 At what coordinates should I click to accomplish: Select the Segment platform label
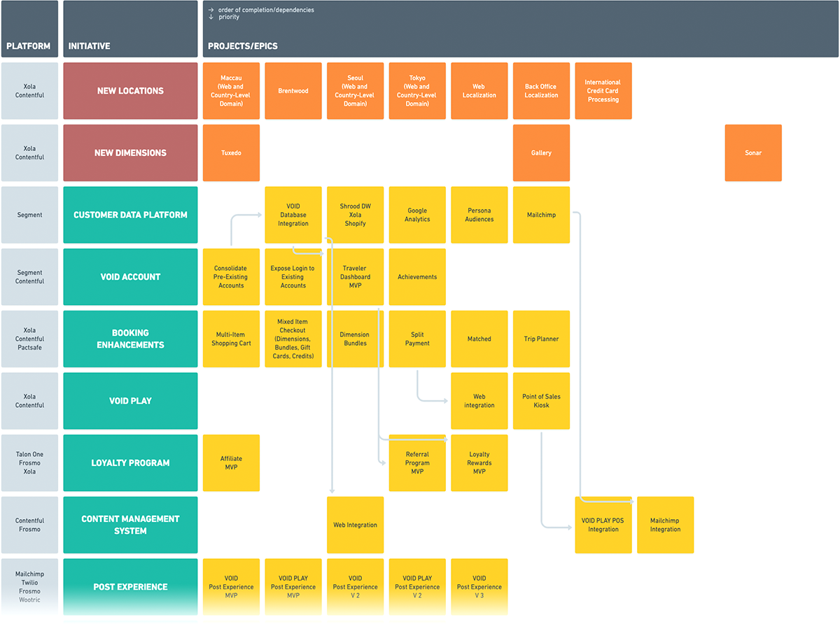point(29,215)
